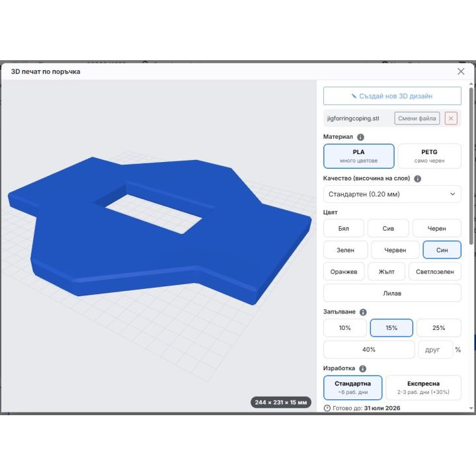Open the Материал info icon
Screen dimensions: 476x476
point(360,138)
